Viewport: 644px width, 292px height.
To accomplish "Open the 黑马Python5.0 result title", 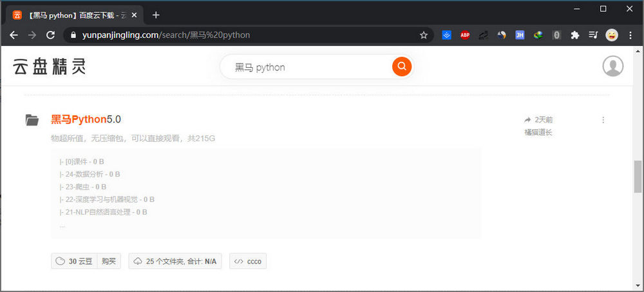I will coord(86,120).
